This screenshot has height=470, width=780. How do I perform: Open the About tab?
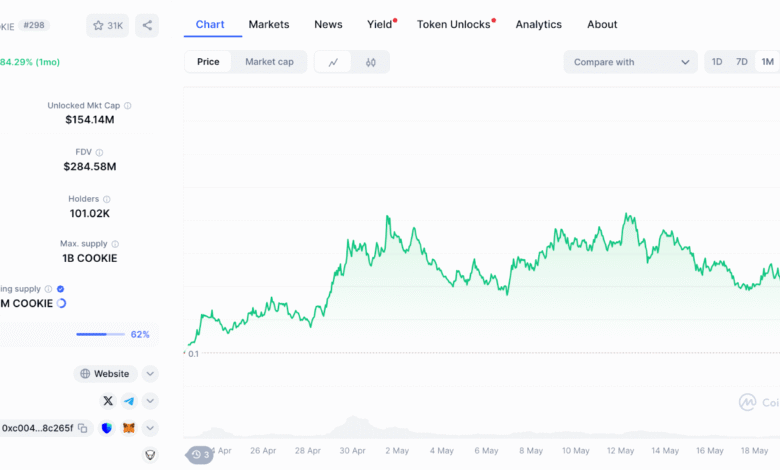tap(602, 24)
